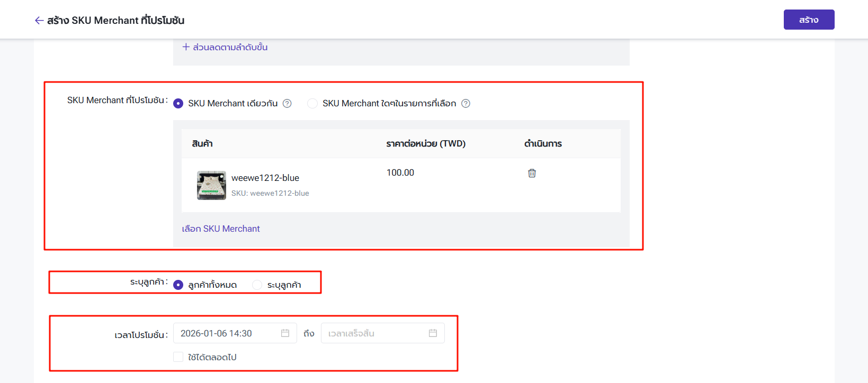The image size is (868, 383).
Task: Select the SKU Merchant เดียวกัน radio option
Action: (x=178, y=104)
